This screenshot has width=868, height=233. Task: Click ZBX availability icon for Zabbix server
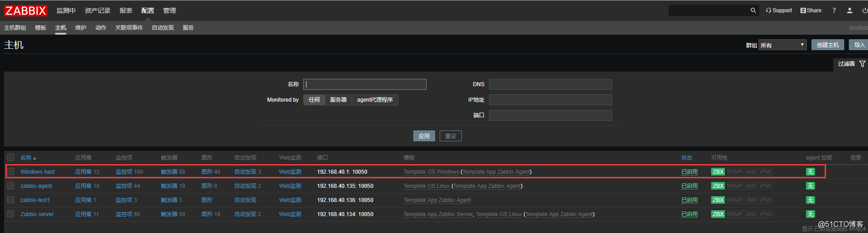click(x=718, y=214)
